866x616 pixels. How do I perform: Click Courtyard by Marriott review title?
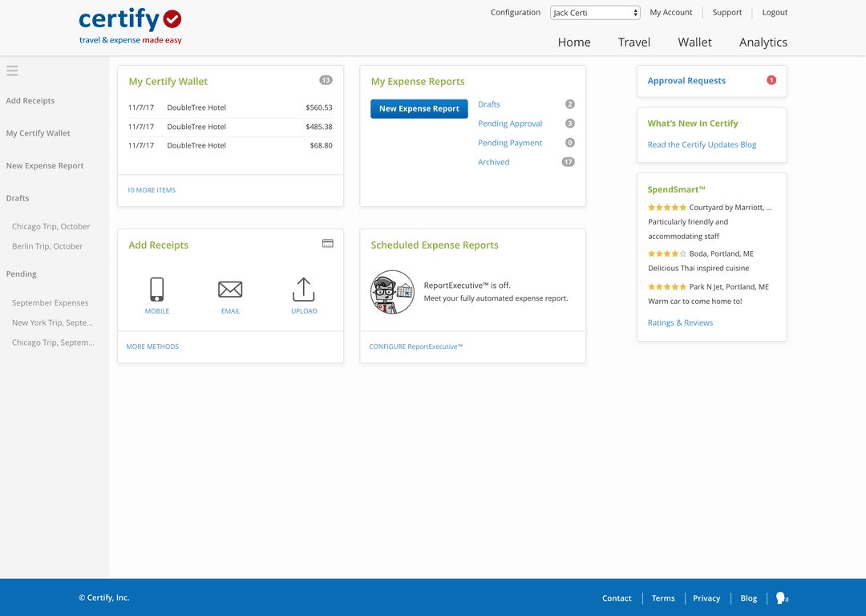point(730,208)
